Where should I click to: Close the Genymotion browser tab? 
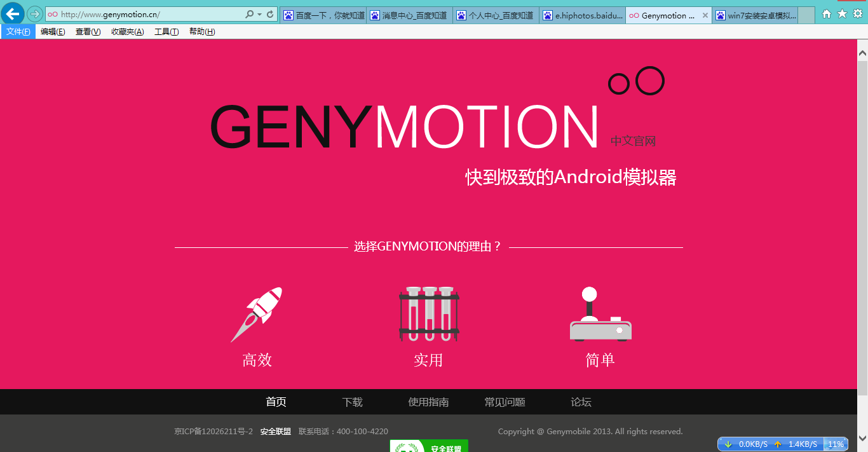click(x=705, y=15)
